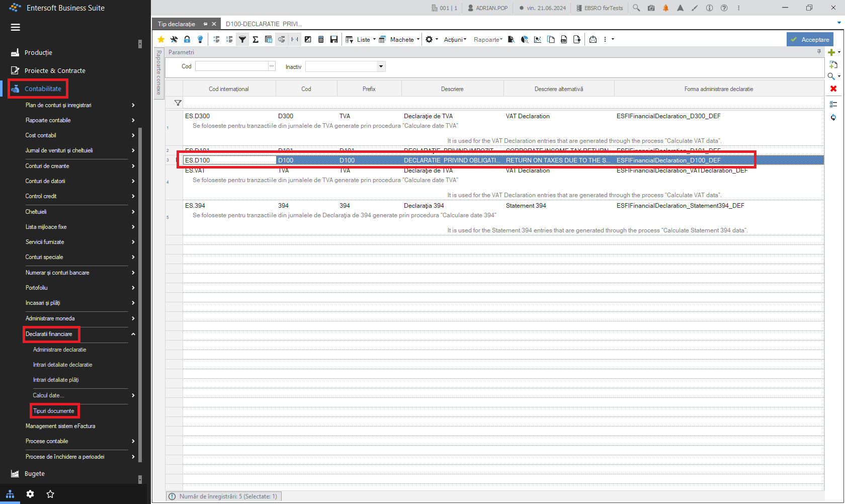This screenshot has height=504, width=845.
Task: Toggle the hamburger menu in sidebar
Action: tap(16, 27)
